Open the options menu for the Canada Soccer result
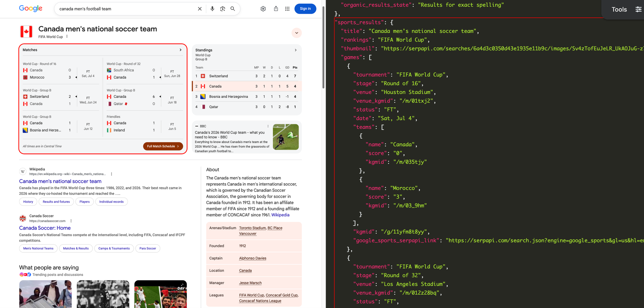This screenshot has height=308, width=644. pyautogui.click(x=71, y=221)
